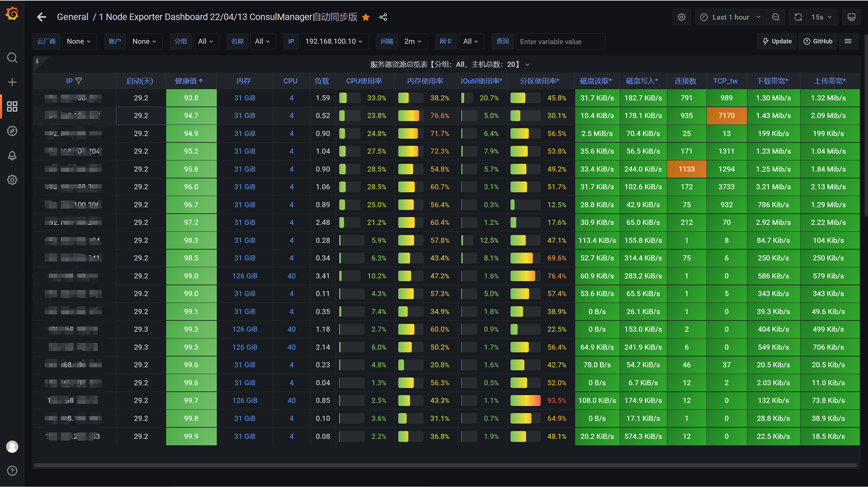Click the 93.8 health value cell
The width and height of the screenshot is (868, 487).
point(191,98)
